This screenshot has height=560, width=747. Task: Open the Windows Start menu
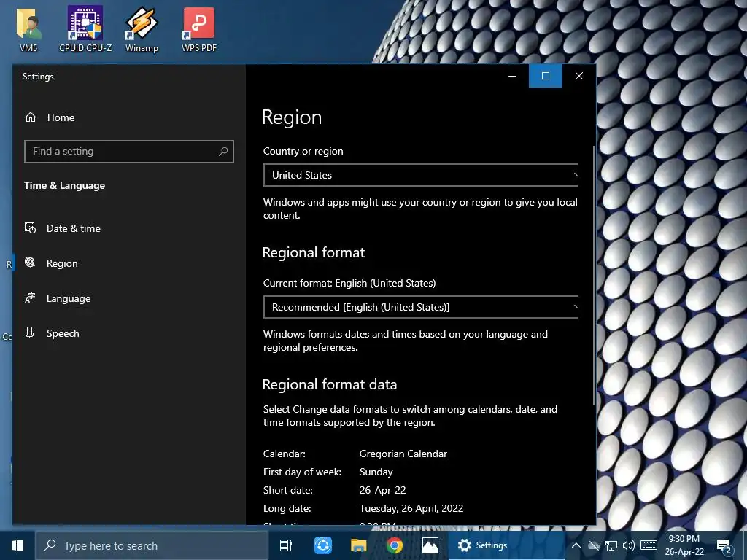pos(18,545)
